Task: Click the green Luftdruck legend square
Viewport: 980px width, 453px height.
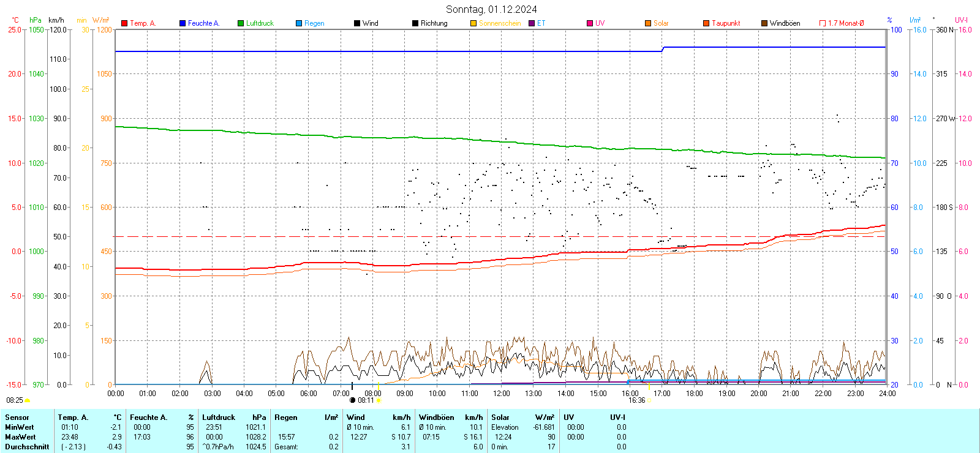Action: (x=241, y=23)
